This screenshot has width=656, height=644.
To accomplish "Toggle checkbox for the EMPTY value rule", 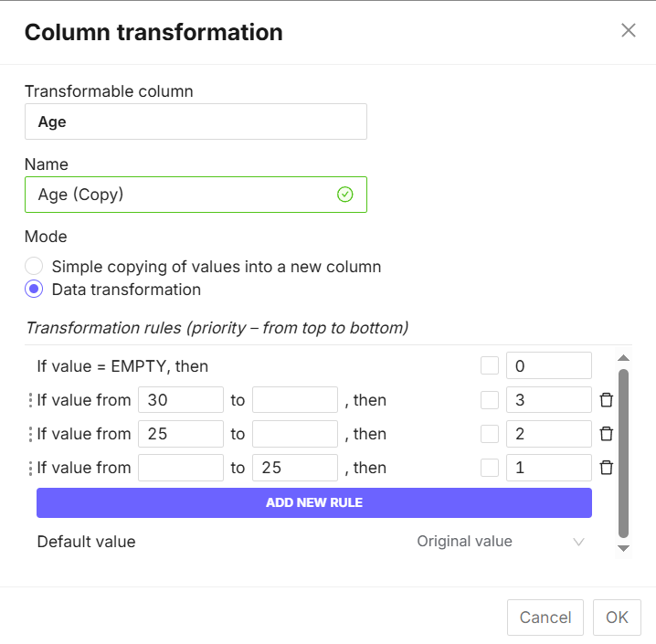I will point(490,366).
